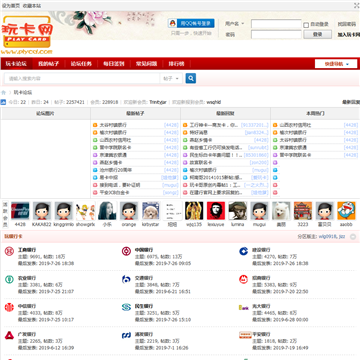This screenshot has height=360, width=360.
Task: Open the 中国银行 forum logo
Action: click(x=126, y=251)
